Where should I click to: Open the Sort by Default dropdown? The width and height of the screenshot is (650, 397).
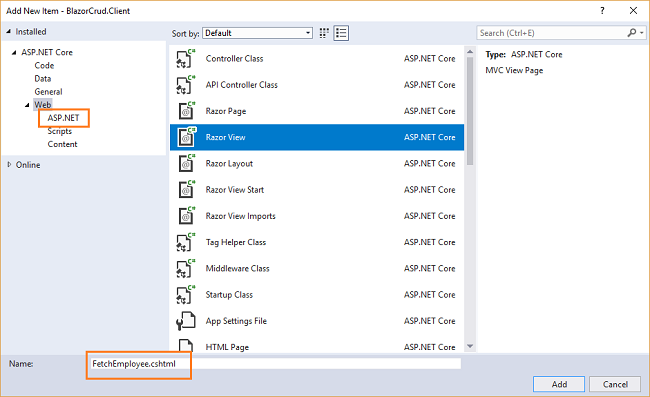[x=257, y=33]
